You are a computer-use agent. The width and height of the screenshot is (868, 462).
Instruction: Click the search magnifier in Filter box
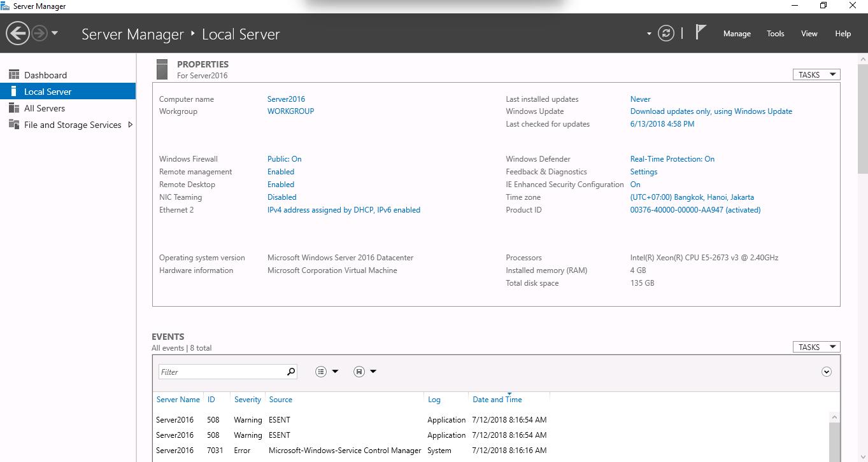[291, 372]
